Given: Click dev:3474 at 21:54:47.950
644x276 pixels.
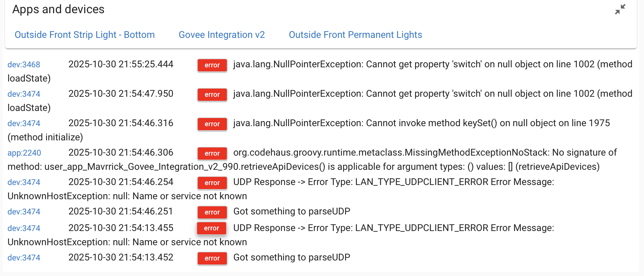Looking at the screenshot, I should pyautogui.click(x=24, y=94).
